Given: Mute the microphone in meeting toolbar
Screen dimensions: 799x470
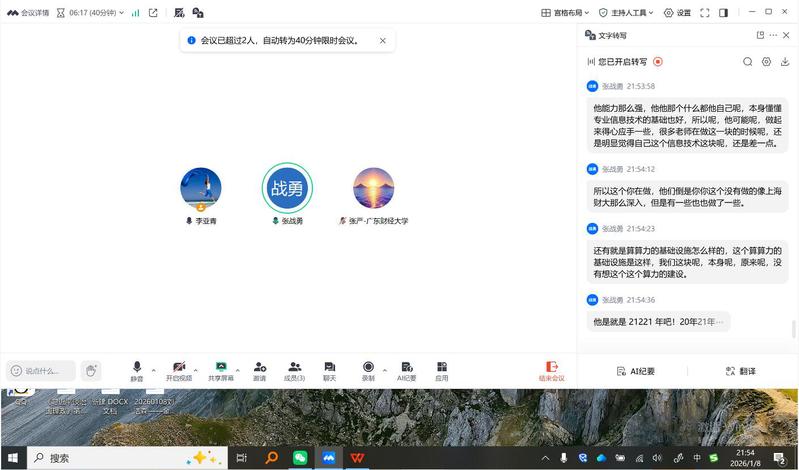Looking at the screenshot, I should (x=137, y=368).
